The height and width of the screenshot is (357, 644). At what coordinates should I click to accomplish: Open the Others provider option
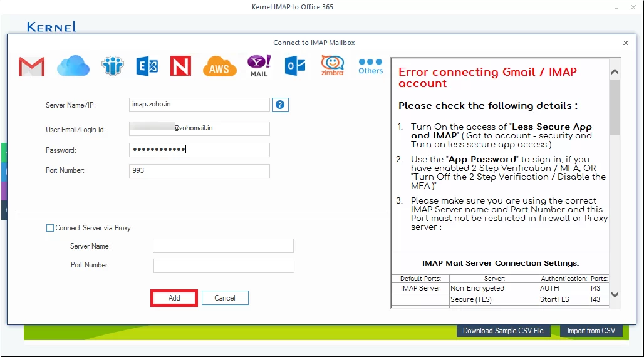coord(370,66)
